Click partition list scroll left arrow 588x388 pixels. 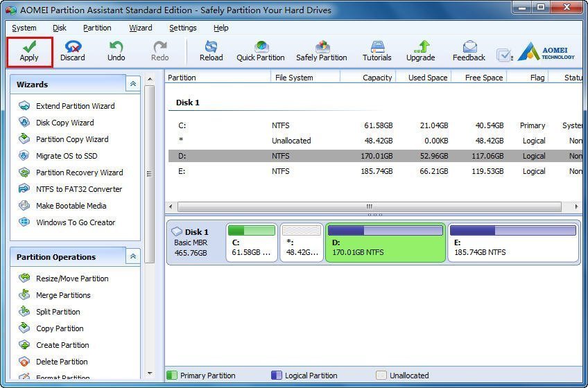[x=171, y=206]
